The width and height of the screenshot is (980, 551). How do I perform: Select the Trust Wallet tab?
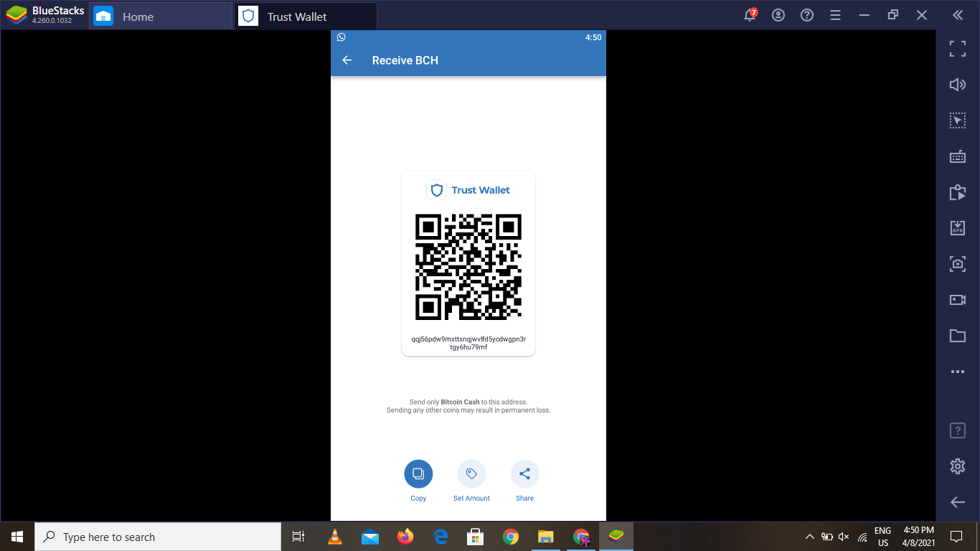coord(306,16)
